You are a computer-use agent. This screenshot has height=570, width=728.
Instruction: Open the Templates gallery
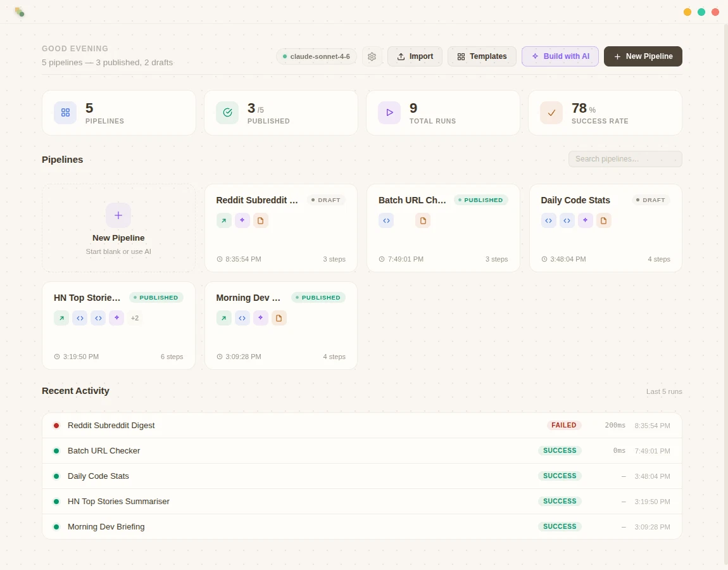pyautogui.click(x=482, y=56)
